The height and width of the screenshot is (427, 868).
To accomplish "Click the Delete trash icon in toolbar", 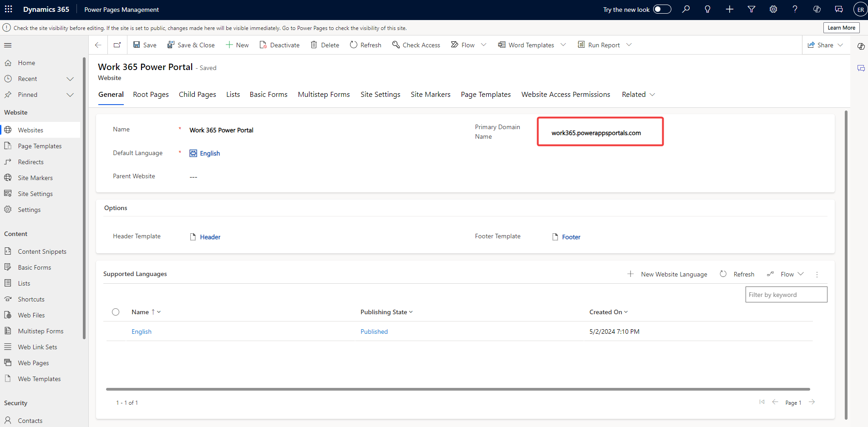I will pyautogui.click(x=314, y=45).
